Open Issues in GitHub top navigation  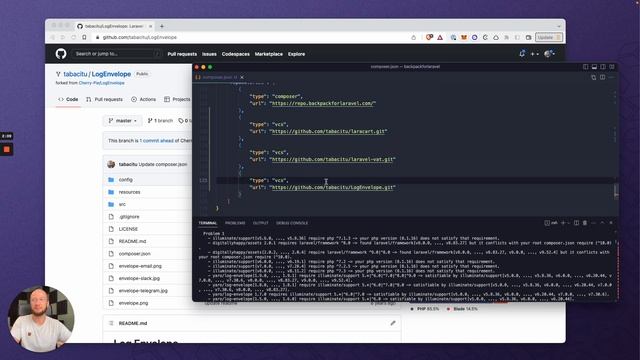[x=209, y=54]
